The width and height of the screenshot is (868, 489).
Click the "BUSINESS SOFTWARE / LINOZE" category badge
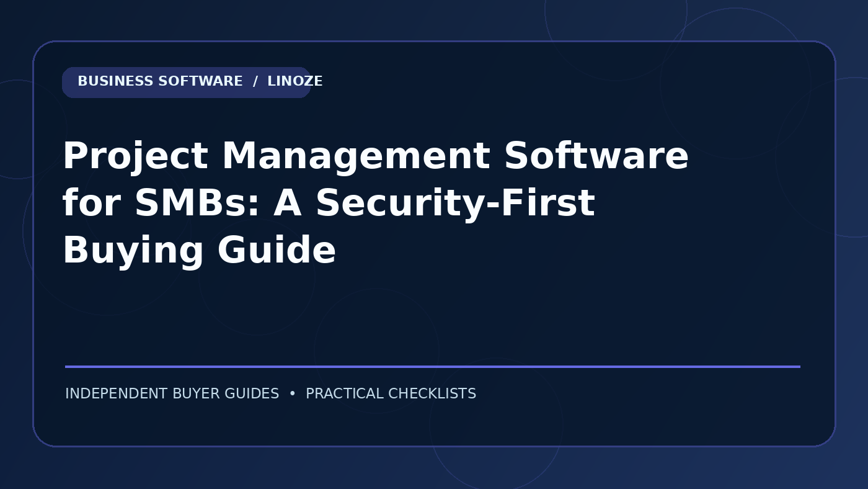click(186, 83)
